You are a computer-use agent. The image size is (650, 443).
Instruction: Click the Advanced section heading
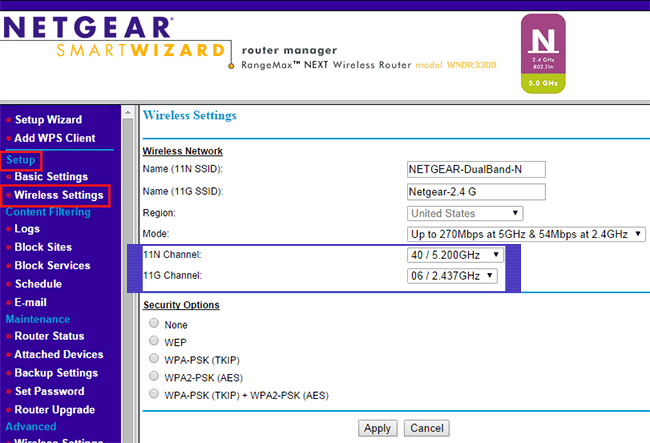point(31,426)
